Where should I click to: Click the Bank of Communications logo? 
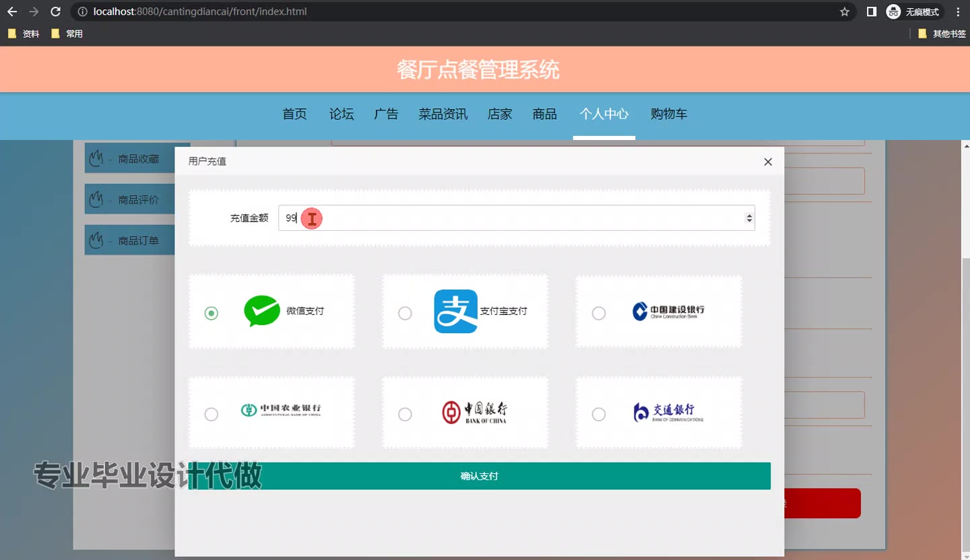pyautogui.click(x=668, y=412)
